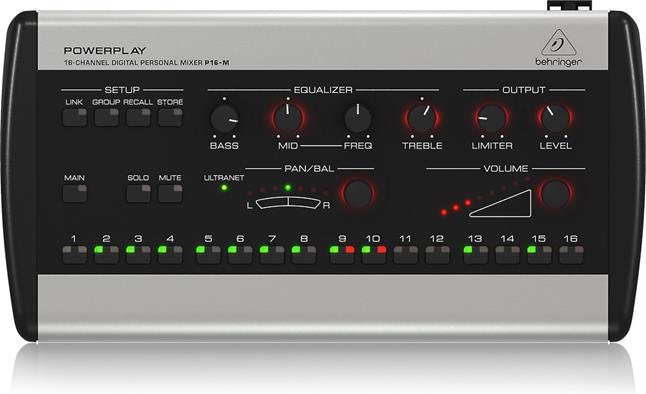The image size is (646, 394).
Task: Select the MAIN button
Action: pyautogui.click(x=75, y=194)
